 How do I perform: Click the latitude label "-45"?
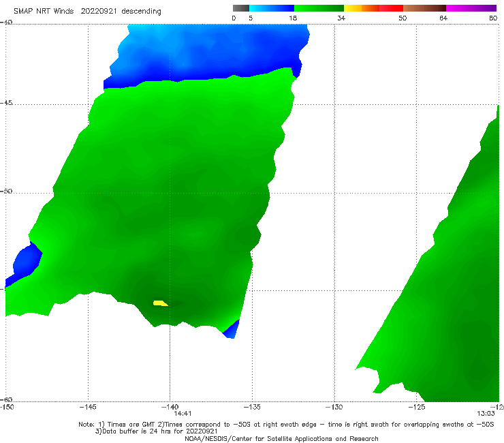tap(6, 103)
